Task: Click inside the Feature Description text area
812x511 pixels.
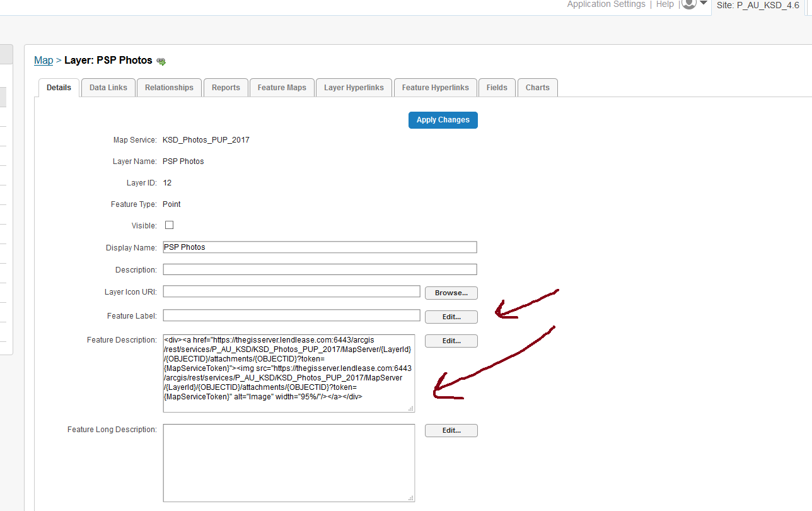Action: click(289, 373)
